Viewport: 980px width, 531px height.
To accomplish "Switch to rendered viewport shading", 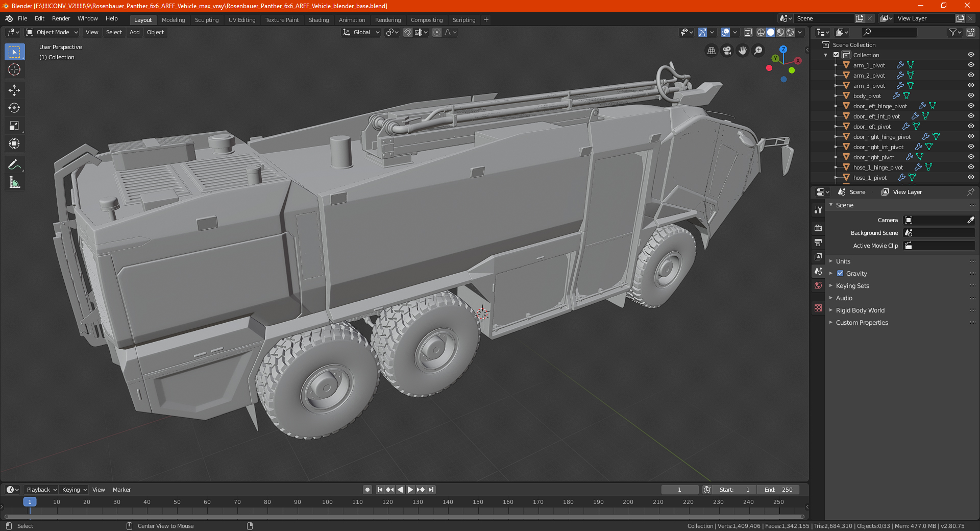I will point(790,32).
